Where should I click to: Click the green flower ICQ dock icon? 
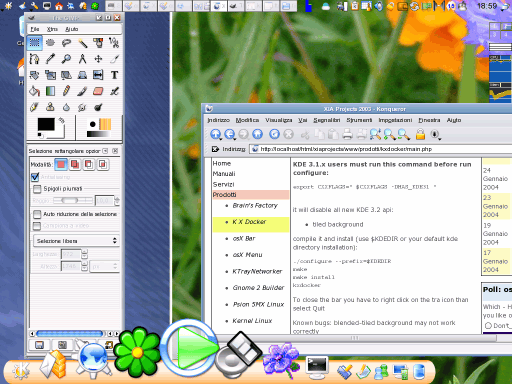(137, 352)
